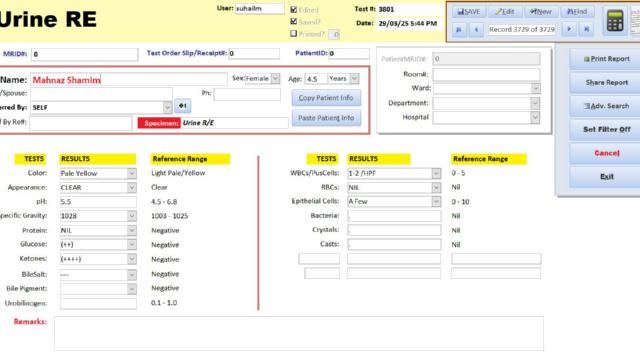This screenshot has height=360, width=640.
Task: Open the age unit Years dropdown
Action: 354,78
